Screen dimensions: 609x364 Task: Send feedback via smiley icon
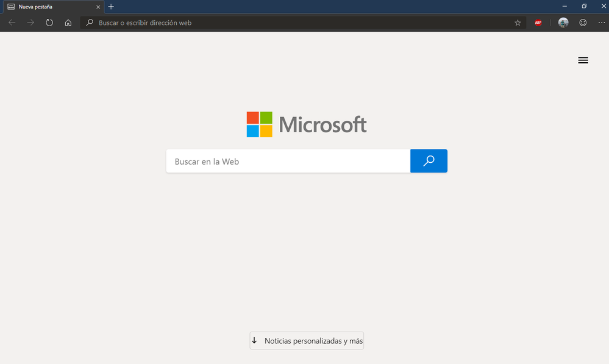tap(583, 23)
